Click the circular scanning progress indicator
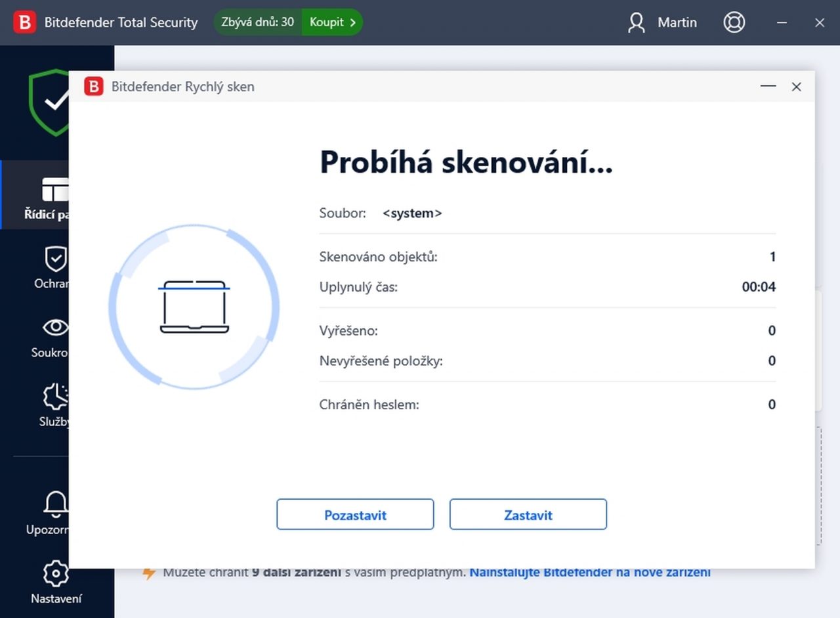The width and height of the screenshot is (840, 618). tap(194, 307)
